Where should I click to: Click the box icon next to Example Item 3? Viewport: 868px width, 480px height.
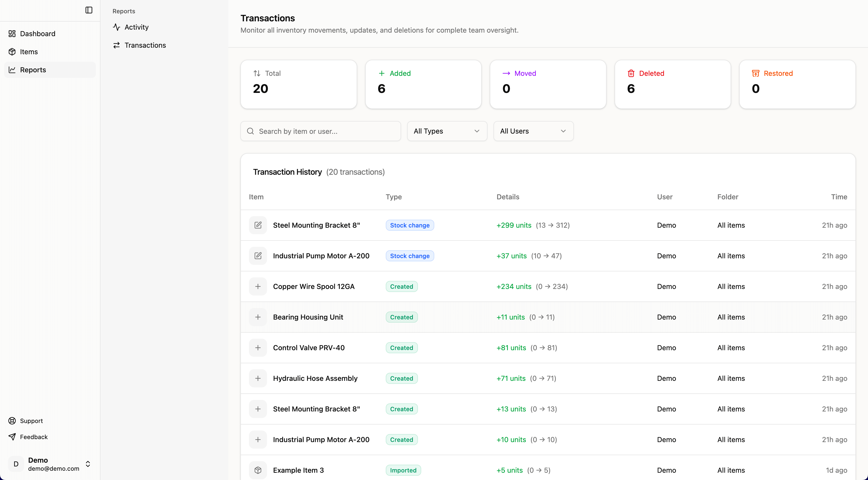pos(258,470)
